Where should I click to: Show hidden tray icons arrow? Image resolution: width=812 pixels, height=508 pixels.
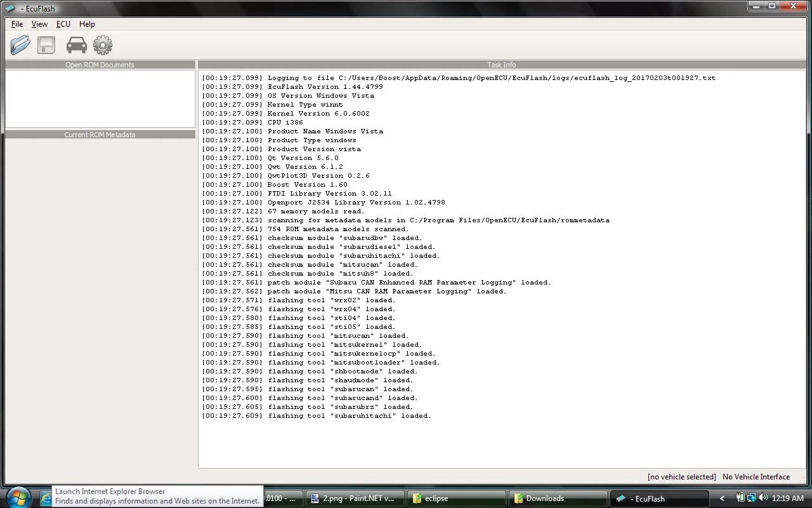(722, 498)
